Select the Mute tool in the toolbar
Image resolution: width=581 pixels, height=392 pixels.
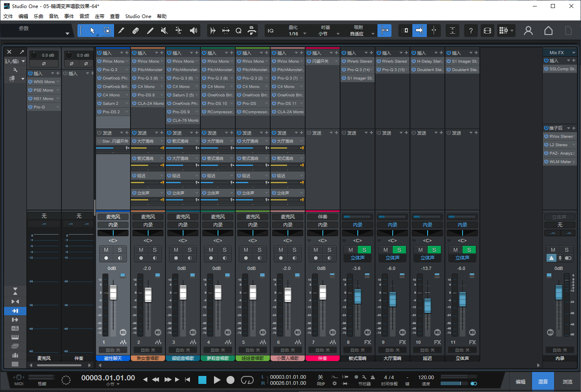coord(164,30)
